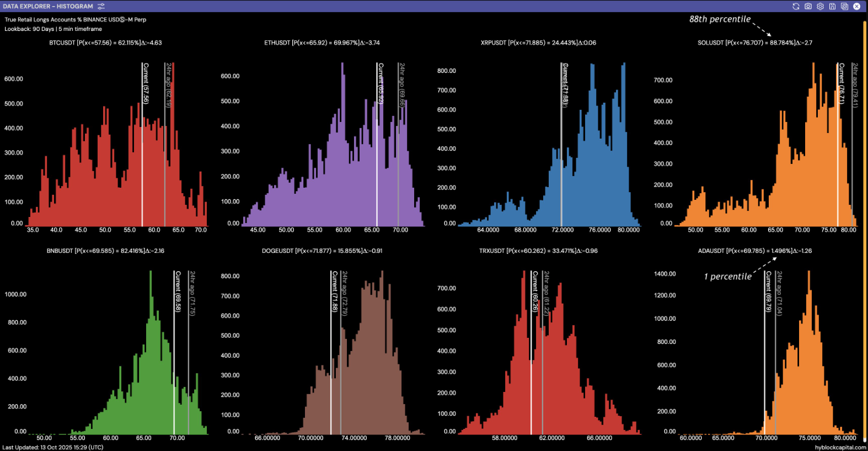This screenshot has height=451, width=868.
Task: Open the hyblockcapital.com link
Action: (x=840, y=447)
